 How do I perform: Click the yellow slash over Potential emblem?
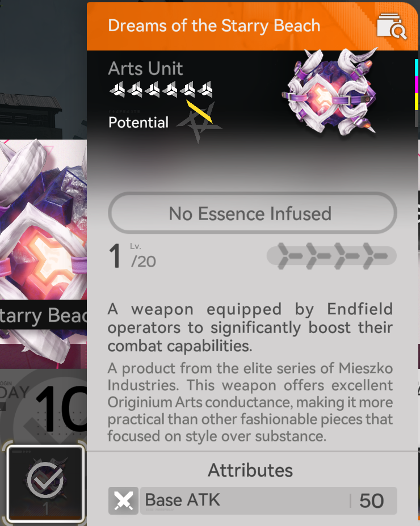click(199, 111)
